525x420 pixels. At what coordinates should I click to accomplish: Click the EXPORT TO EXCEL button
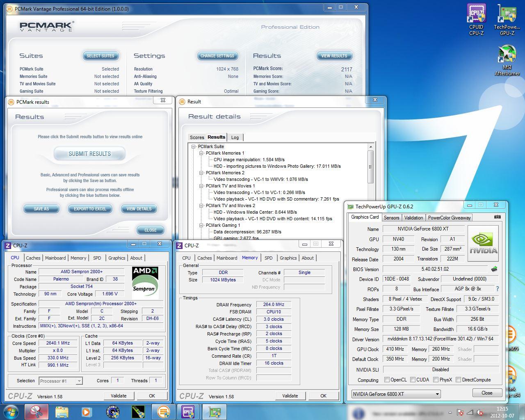point(90,209)
